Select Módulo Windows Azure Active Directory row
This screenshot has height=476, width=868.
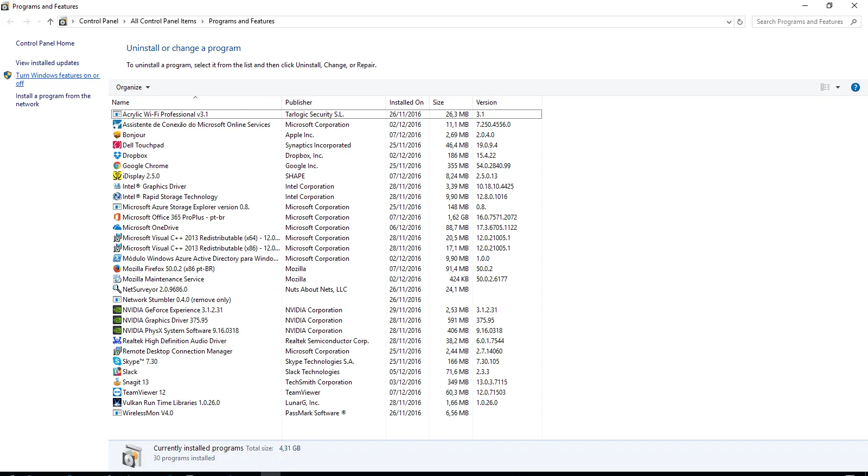(327, 259)
